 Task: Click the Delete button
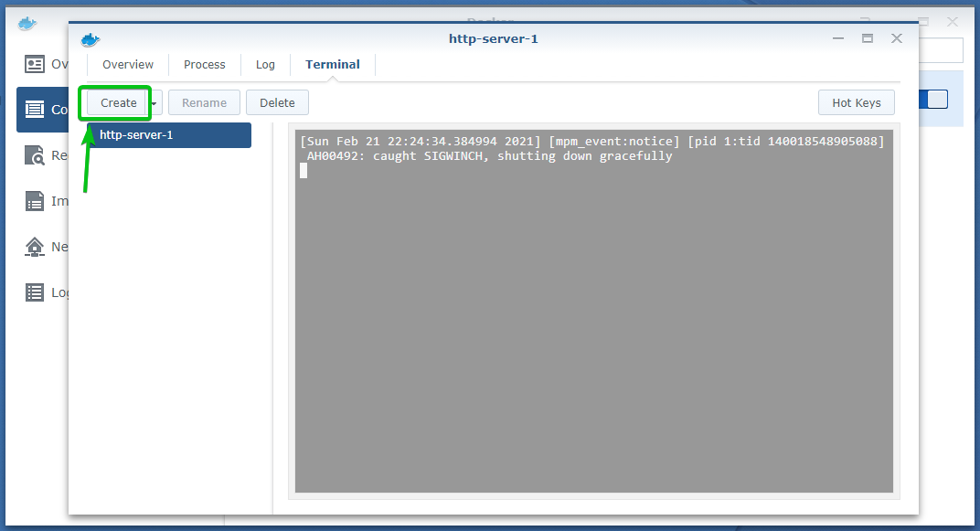pyautogui.click(x=277, y=102)
